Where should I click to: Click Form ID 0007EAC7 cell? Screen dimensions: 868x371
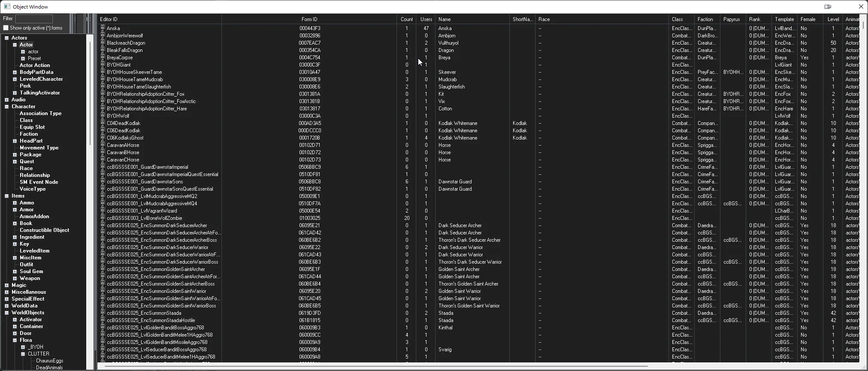coord(309,43)
